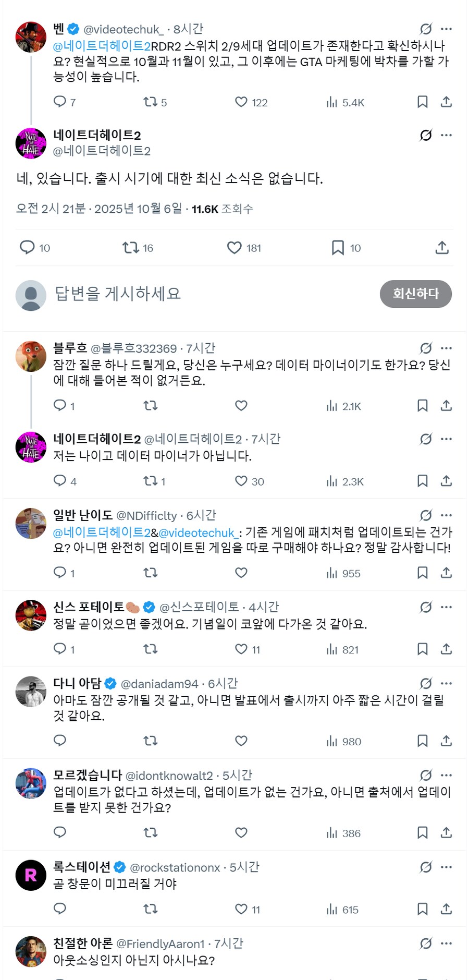Type in the 답변을 게시하세요 reply field
This screenshot has height=980, width=469.
208,294
